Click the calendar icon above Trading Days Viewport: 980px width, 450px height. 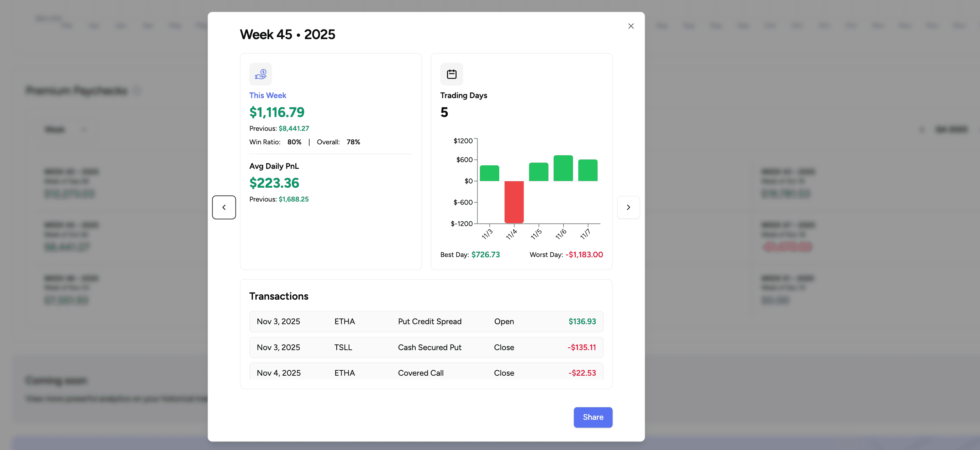[x=452, y=74]
